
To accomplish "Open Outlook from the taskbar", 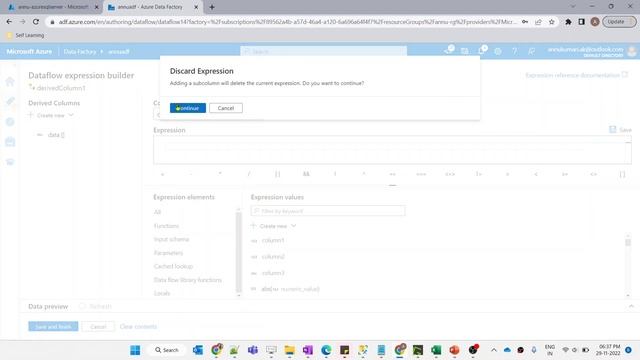I will click(x=198, y=350).
